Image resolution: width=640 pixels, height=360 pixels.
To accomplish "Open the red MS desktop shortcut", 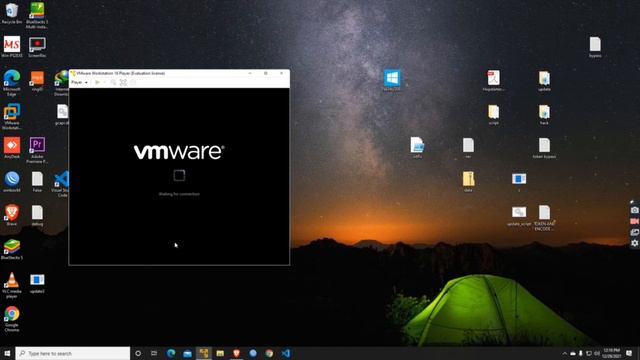I will tap(12, 47).
